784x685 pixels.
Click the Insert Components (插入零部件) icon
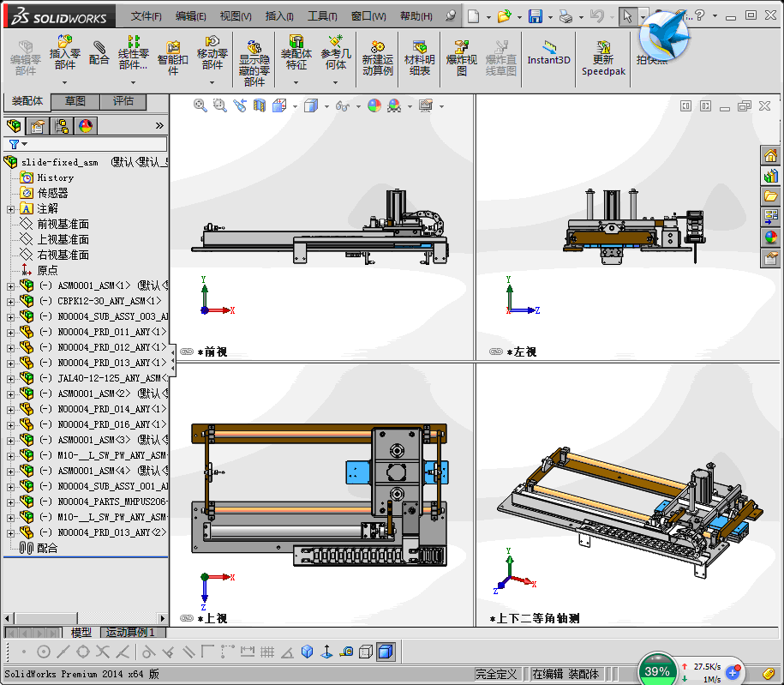(x=64, y=50)
